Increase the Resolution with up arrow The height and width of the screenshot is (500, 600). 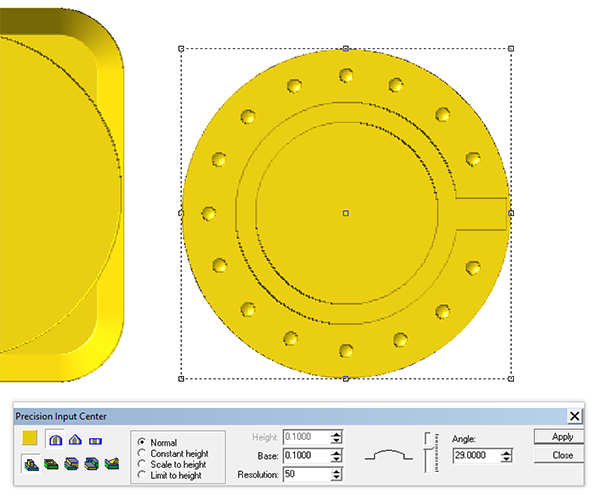pyautogui.click(x=336, y=471)
